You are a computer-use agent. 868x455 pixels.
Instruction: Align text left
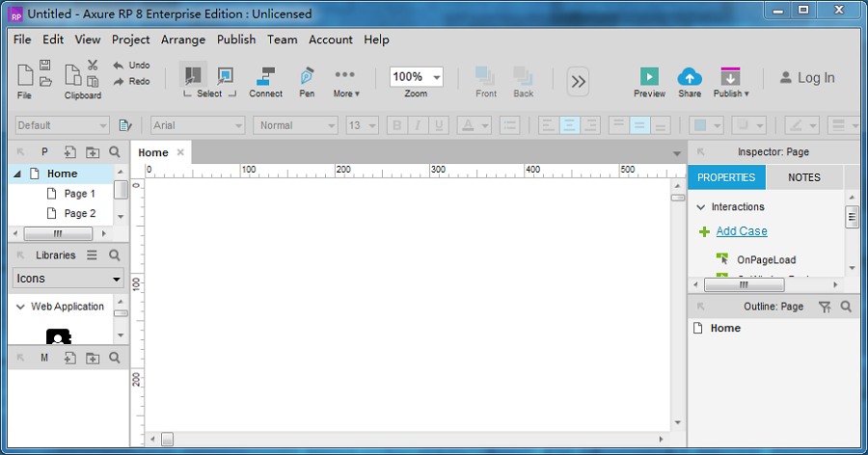548,125
